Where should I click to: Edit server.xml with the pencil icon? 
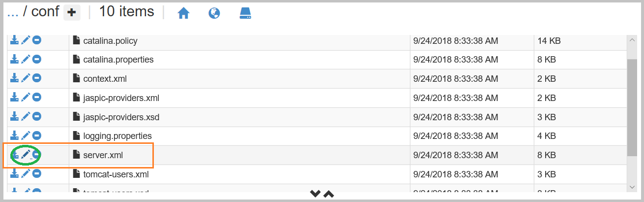tap(26, 155)
